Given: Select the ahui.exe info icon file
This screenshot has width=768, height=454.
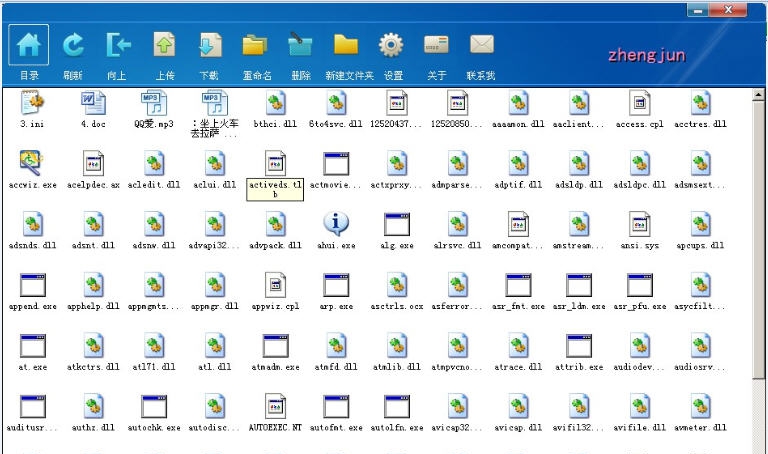Looking at the screenshot, I should tap(336, 223).
